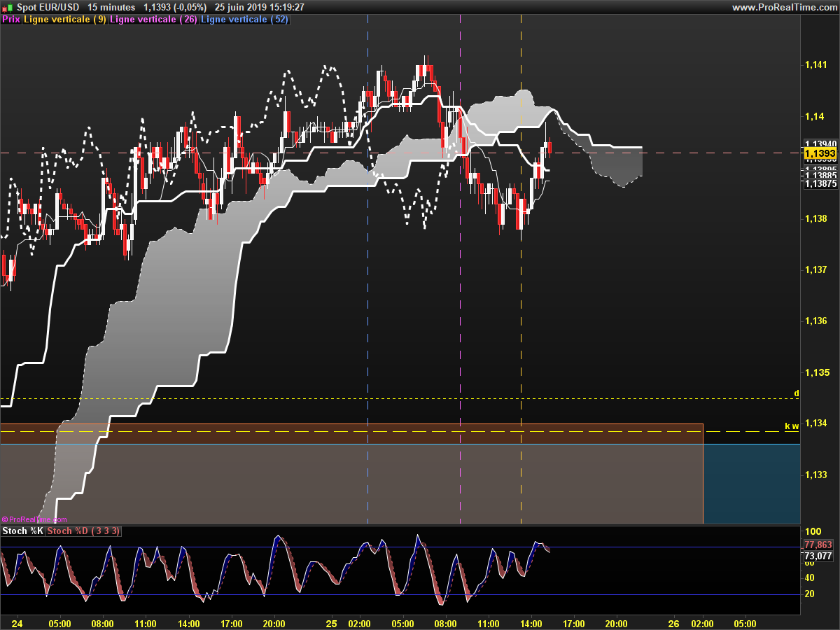This screenshot has height=630, width=840.
Task: Open Ligne verticale (26) label settings
Action: (x=154, y=20)
